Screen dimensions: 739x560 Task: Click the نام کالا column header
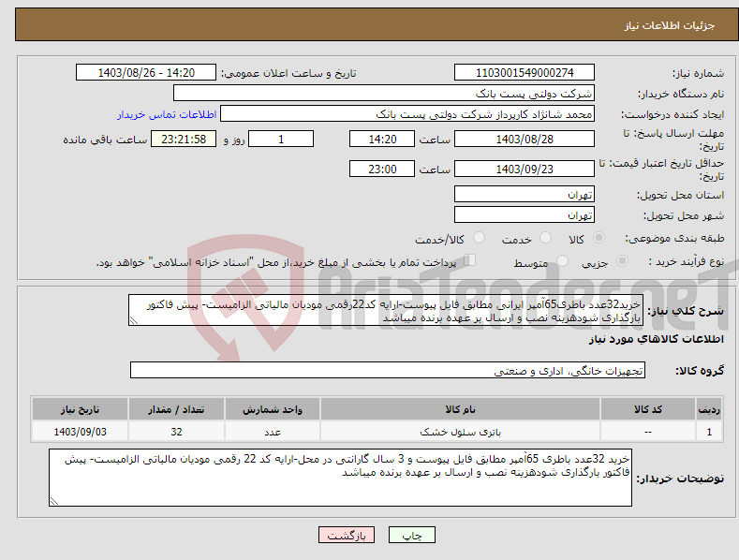460,409
